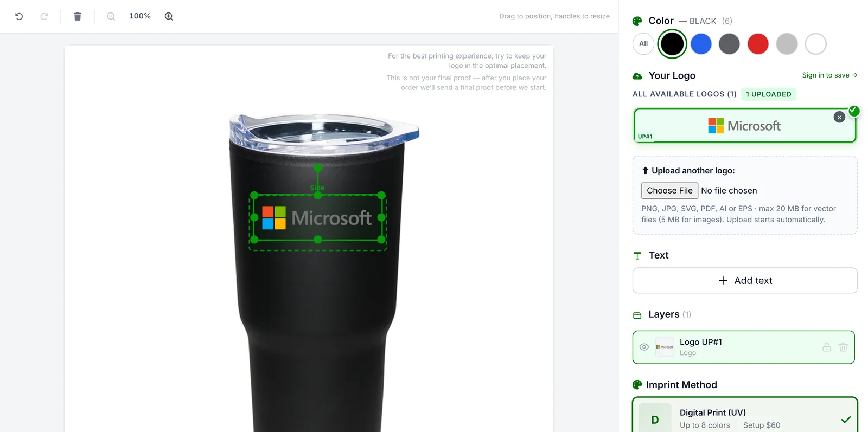Lock the Logo UP#1 layer

point(827,347)
